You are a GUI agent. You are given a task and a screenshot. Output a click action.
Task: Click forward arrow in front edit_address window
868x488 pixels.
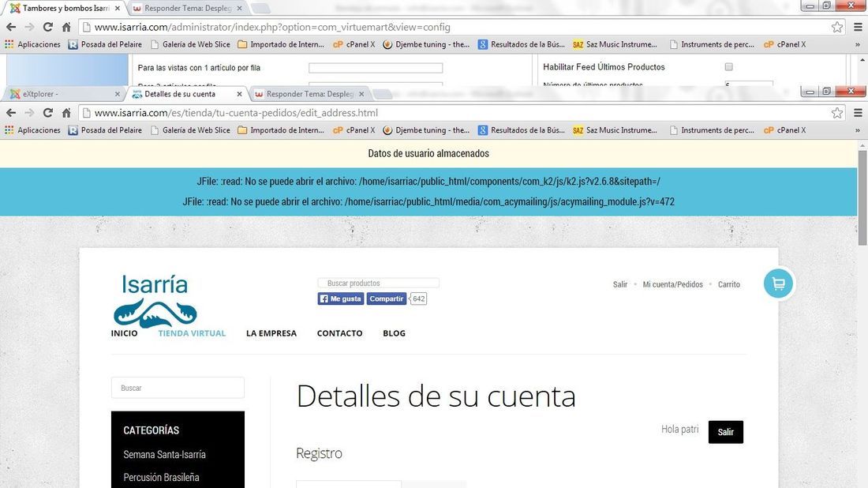29,113
